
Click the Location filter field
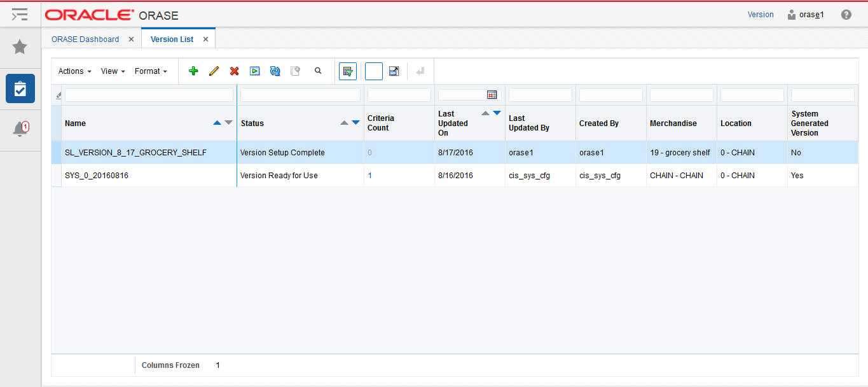(752, 95)
